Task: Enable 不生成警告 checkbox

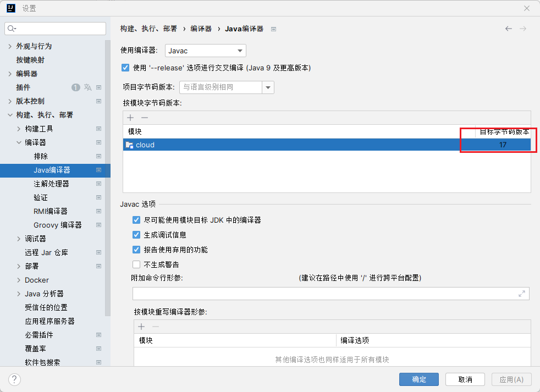Action: tap(136, 264)
